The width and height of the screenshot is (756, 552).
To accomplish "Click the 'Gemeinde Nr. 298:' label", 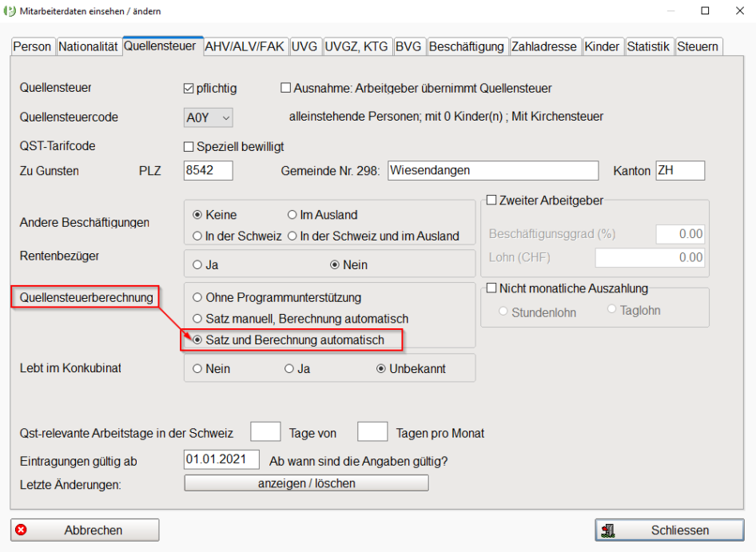I will coord(330,171).
